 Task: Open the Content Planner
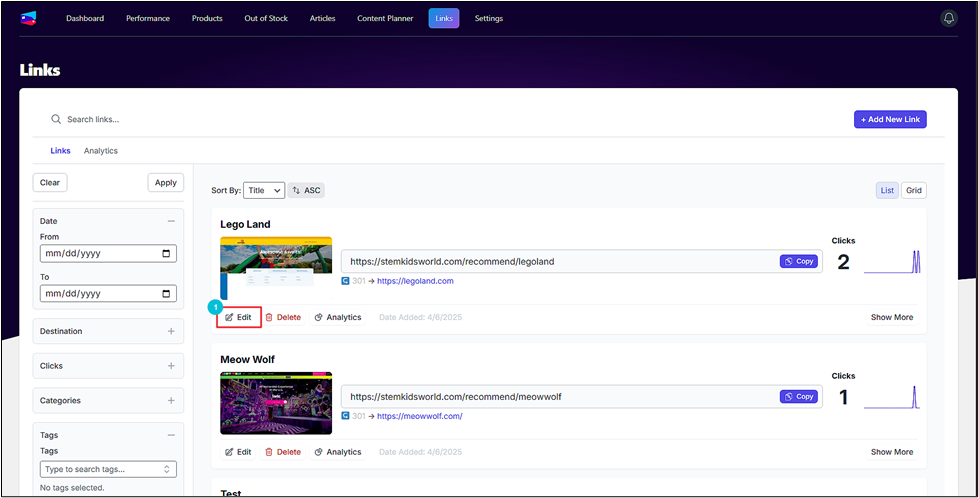[385, 18]
